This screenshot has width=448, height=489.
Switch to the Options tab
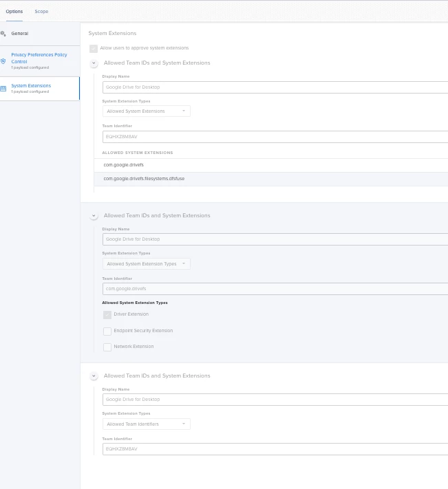pos(14,12)
